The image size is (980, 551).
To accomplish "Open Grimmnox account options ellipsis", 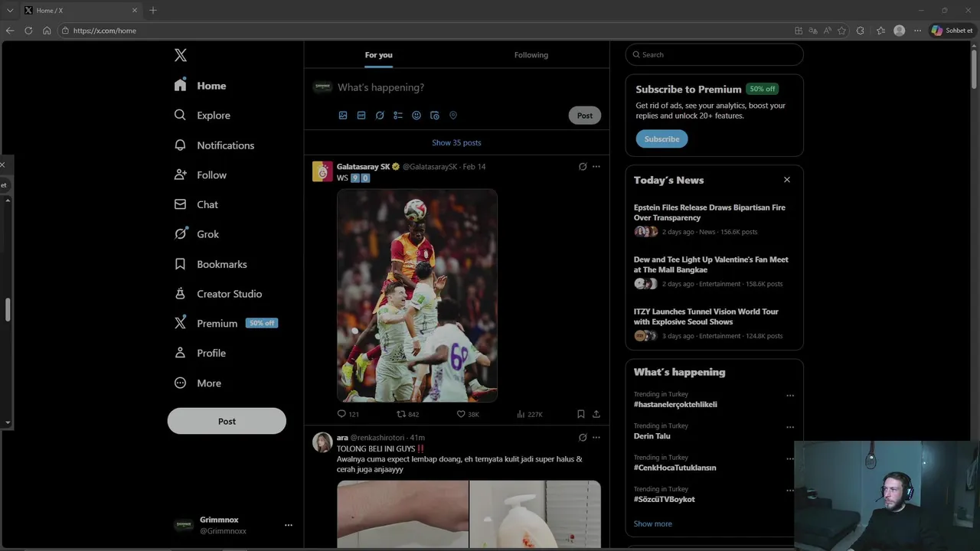I will point(289,525).
